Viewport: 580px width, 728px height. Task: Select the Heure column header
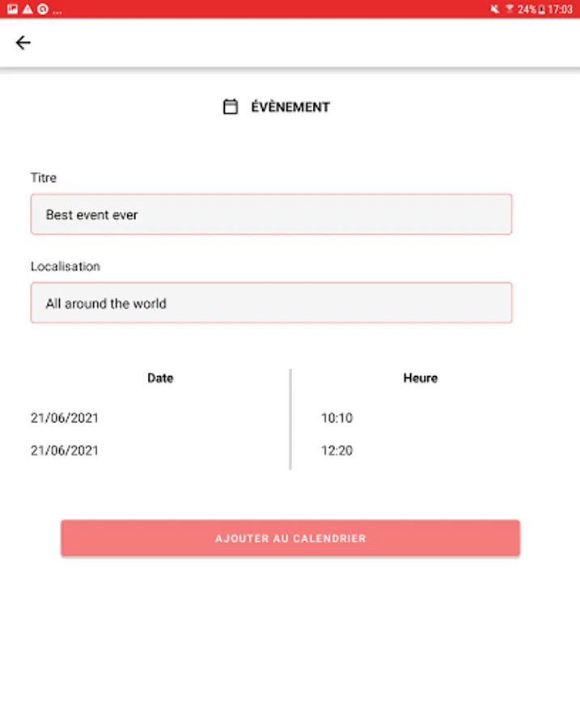(x=420, y=378)
